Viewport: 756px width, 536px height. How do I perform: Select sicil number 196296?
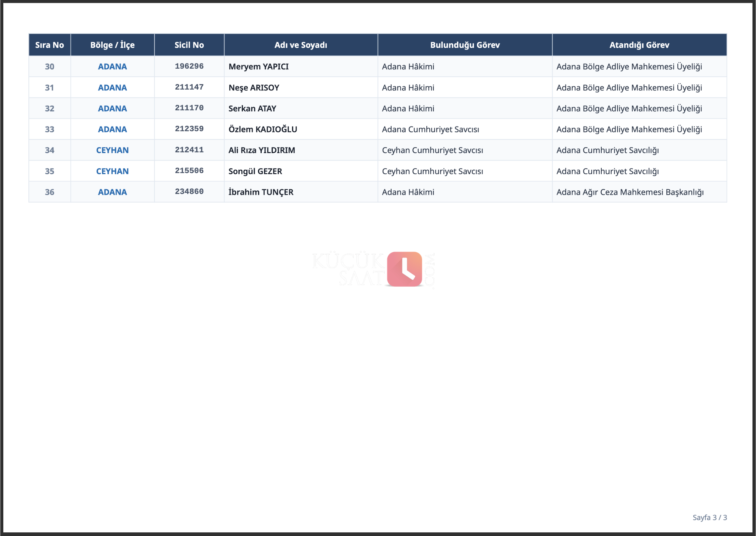click(x=189, y=66)
